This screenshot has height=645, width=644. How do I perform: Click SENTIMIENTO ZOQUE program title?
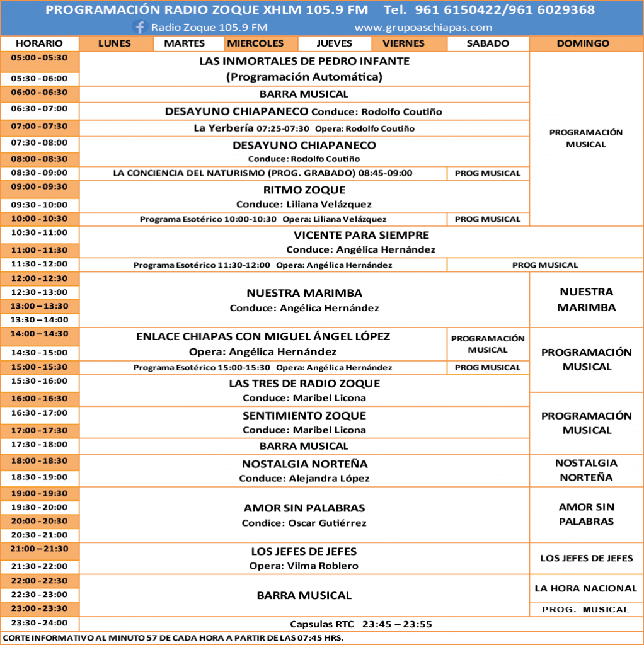(304, 416)
